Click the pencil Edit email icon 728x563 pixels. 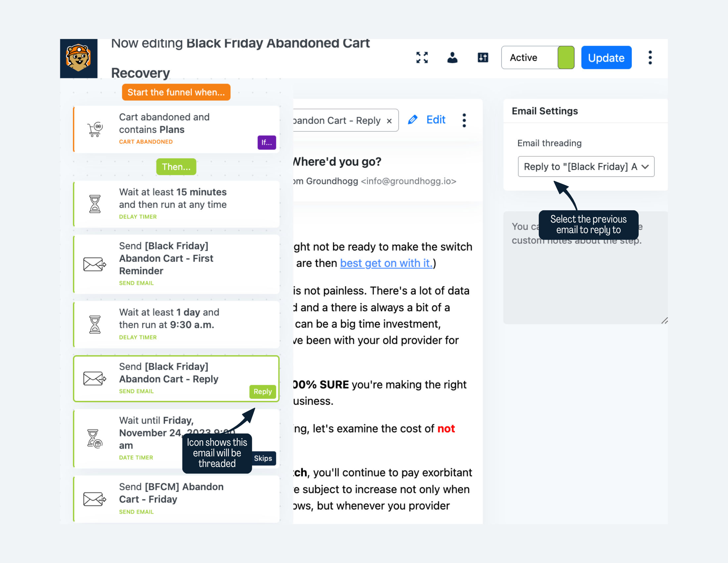tap(413, 120)
